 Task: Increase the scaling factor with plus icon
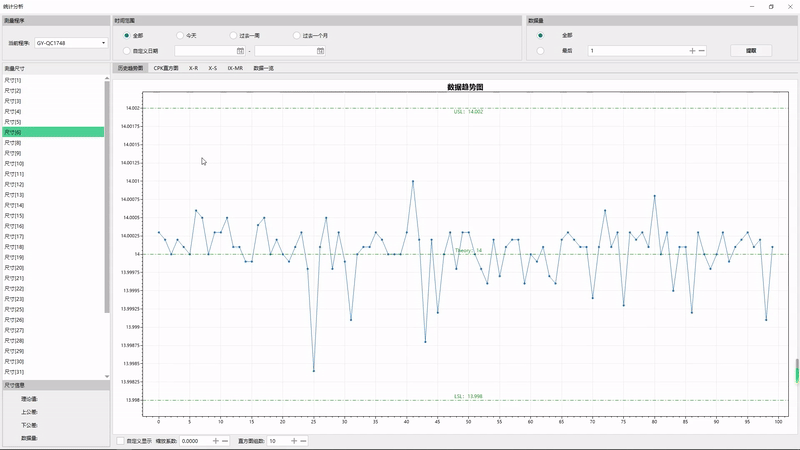[x=215, y=441]
